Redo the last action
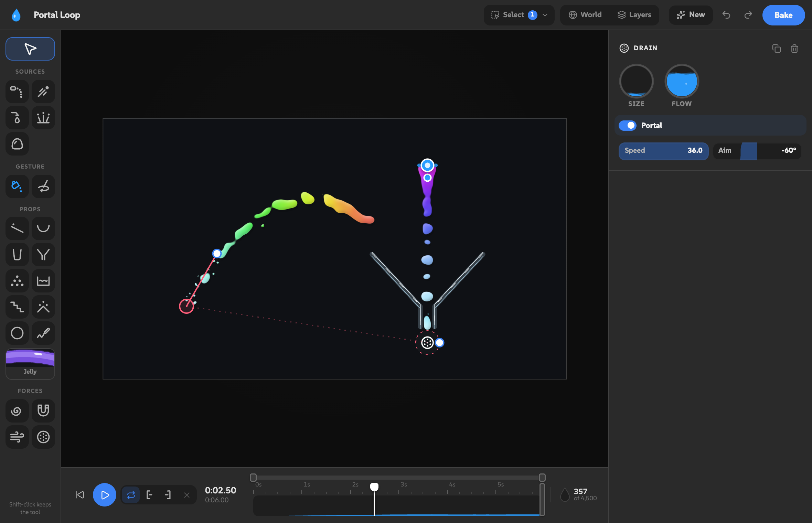812x523 pixels. tap(748, 15)
